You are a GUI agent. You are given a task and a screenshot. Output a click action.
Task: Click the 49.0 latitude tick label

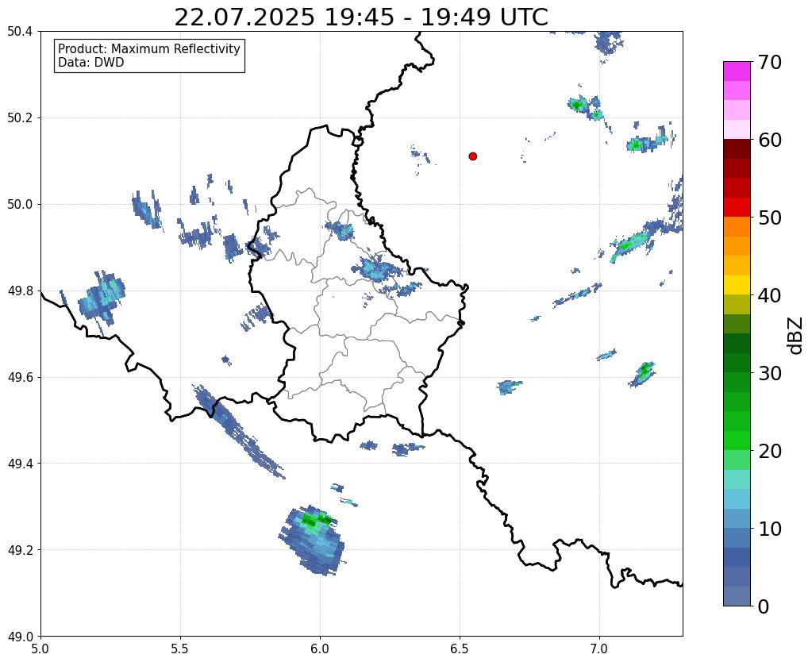[x=20, y=636]
